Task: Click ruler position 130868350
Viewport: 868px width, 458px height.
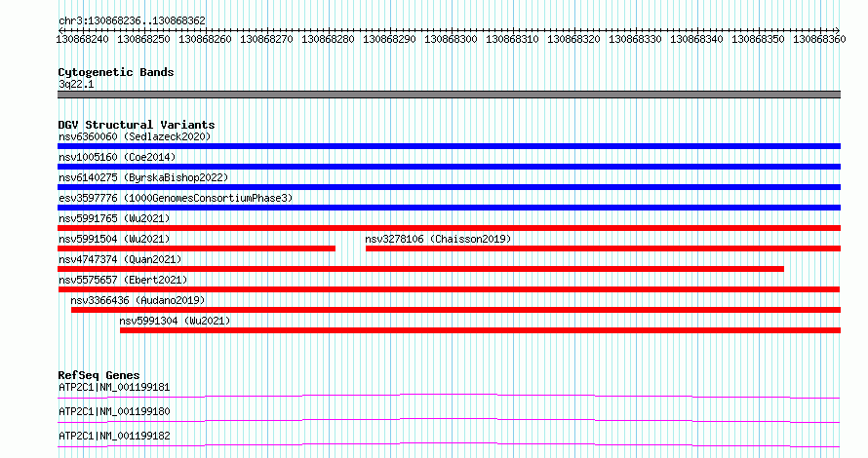Action: [758, 39]
